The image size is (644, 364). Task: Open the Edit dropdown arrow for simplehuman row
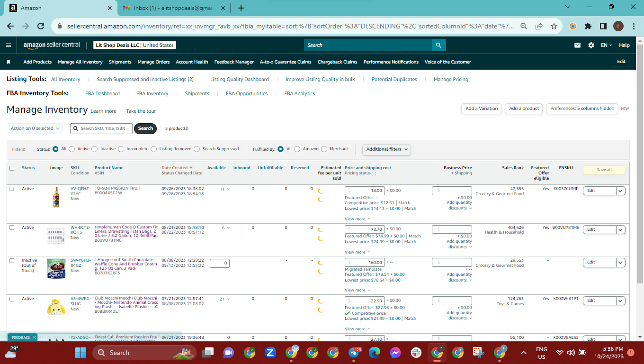pos(620,229)
